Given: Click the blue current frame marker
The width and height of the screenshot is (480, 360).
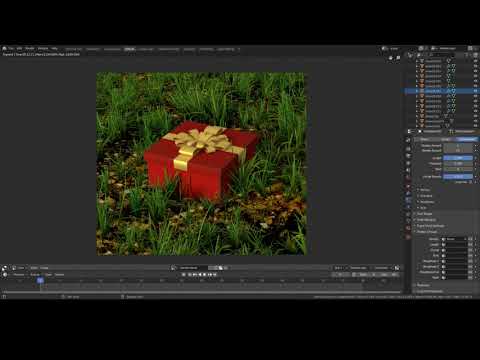Looking at the screenshot, I should (40, 281).
